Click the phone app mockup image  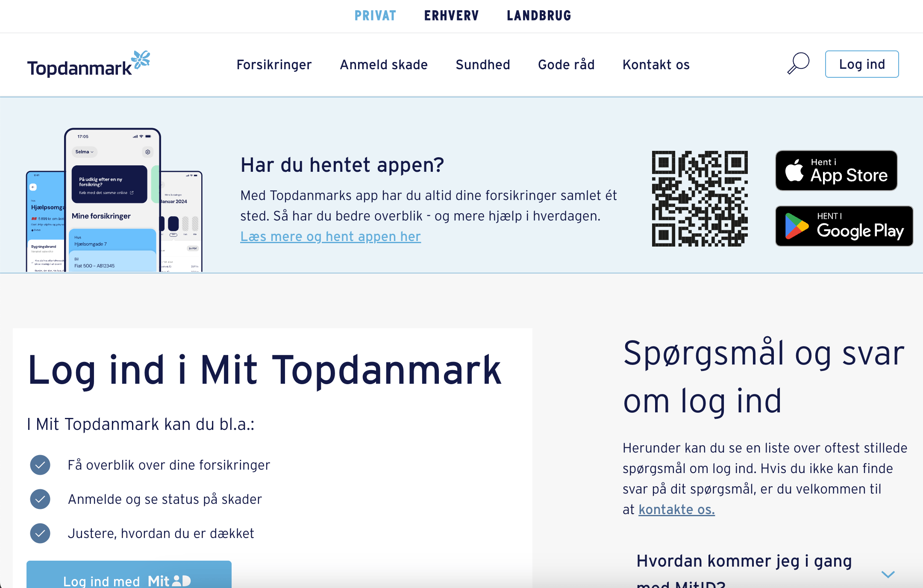click(x=114, y=200)
